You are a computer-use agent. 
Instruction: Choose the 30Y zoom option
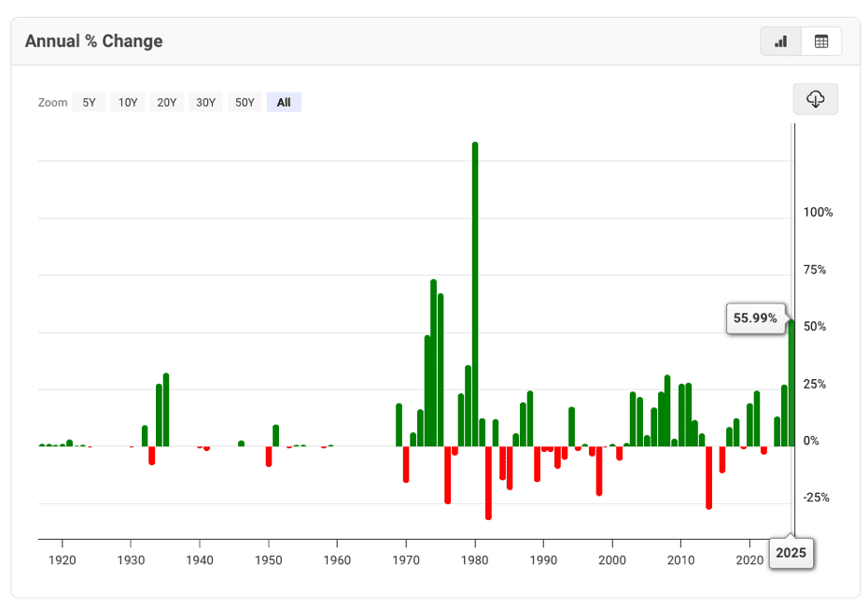coord(205,103)
